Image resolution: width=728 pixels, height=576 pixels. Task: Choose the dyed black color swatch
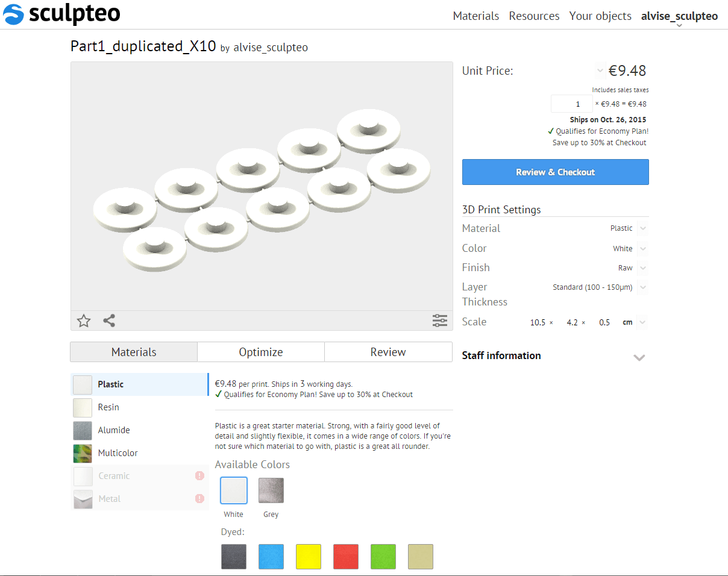234,557
